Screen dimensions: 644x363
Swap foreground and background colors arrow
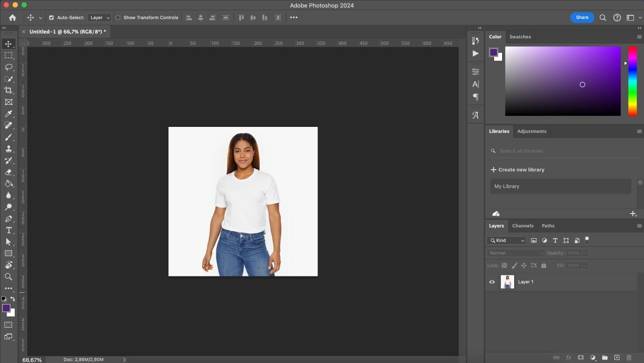click(x=13, y=299)
